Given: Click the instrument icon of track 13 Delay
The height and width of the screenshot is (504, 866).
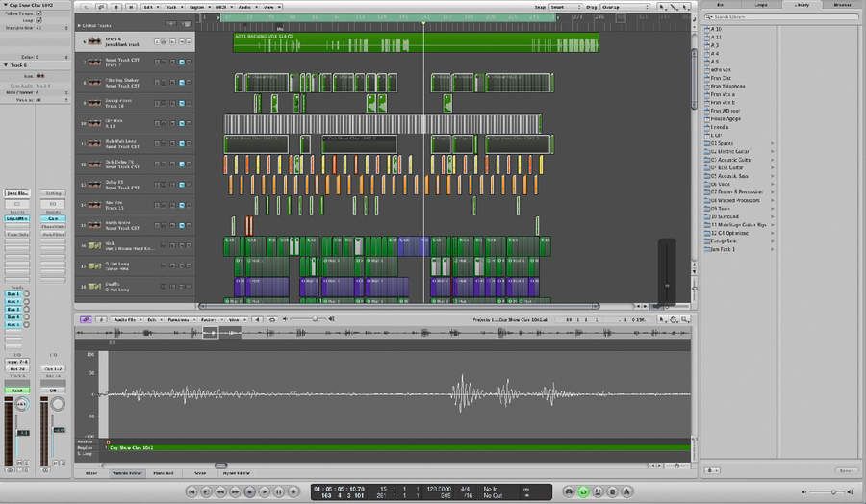Looking at the screenshot, I should [x=95, y=185].
